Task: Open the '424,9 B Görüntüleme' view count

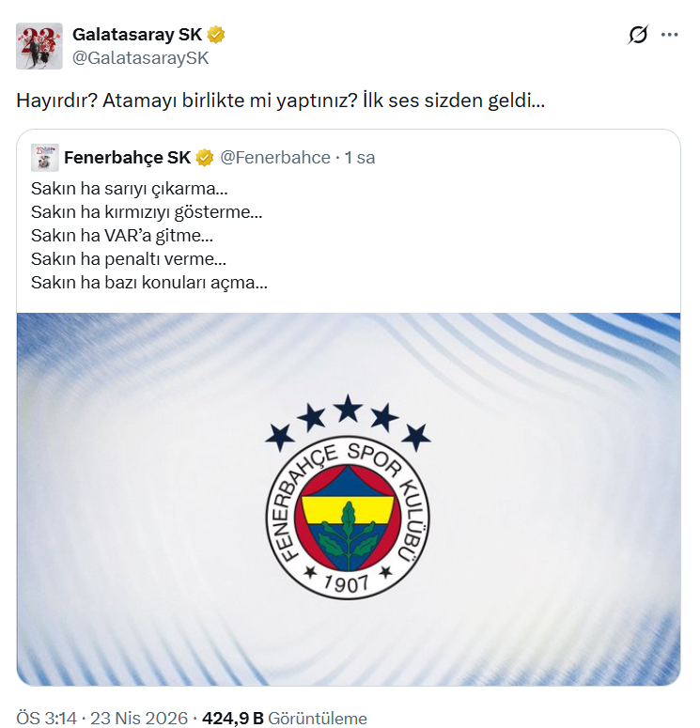Action: click(x=285, y=719)
